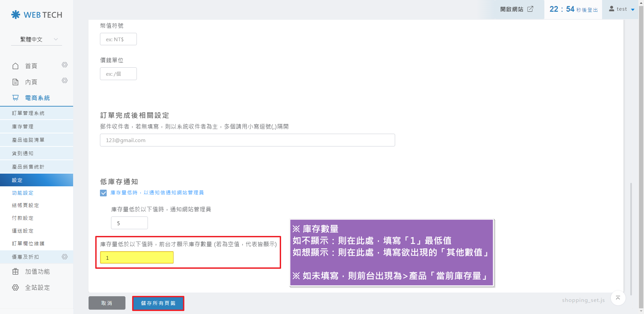This screenshot has width=644, height=314.
Task: Go to 結帳頁設定 submenu
Action: [x=25, y=205]
